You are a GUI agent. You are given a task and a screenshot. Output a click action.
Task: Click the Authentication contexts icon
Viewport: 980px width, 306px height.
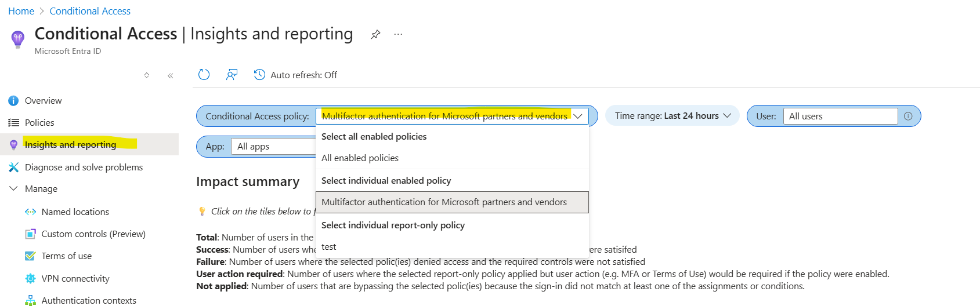point(30,300)
